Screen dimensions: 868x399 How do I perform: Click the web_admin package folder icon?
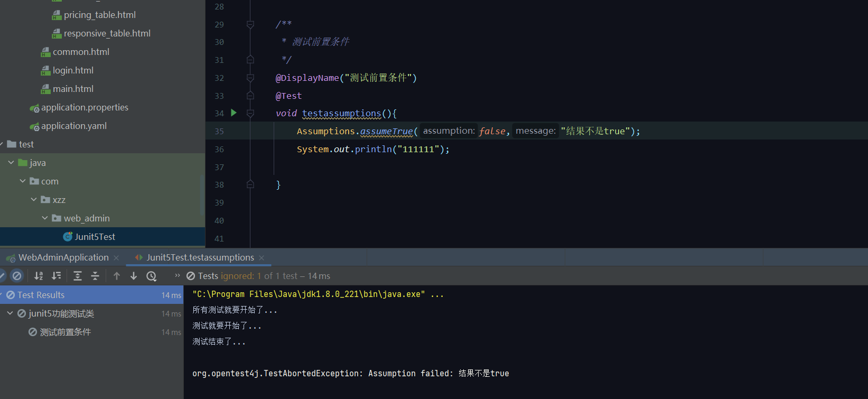[57, 218]
